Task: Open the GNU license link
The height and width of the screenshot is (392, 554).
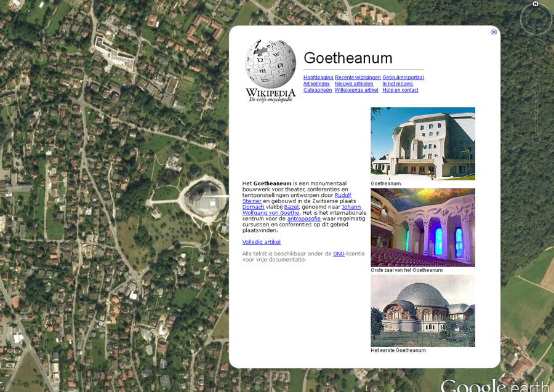Action: pos(339,254)
